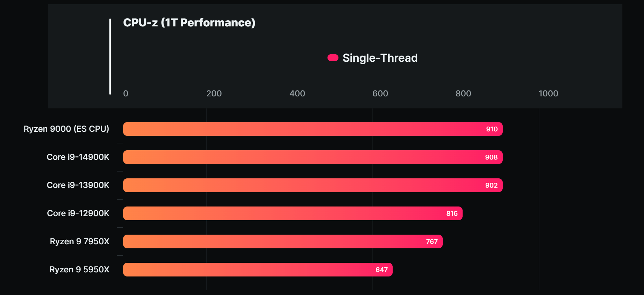Toggle the Single-Thread legend label
644x295 pixels.
click(380, 58)
